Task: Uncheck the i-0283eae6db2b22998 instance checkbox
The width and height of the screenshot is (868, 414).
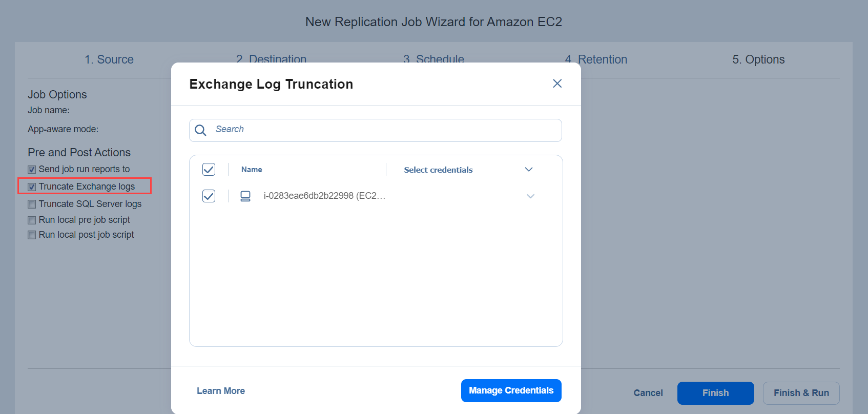Action: tap(209, 196)
